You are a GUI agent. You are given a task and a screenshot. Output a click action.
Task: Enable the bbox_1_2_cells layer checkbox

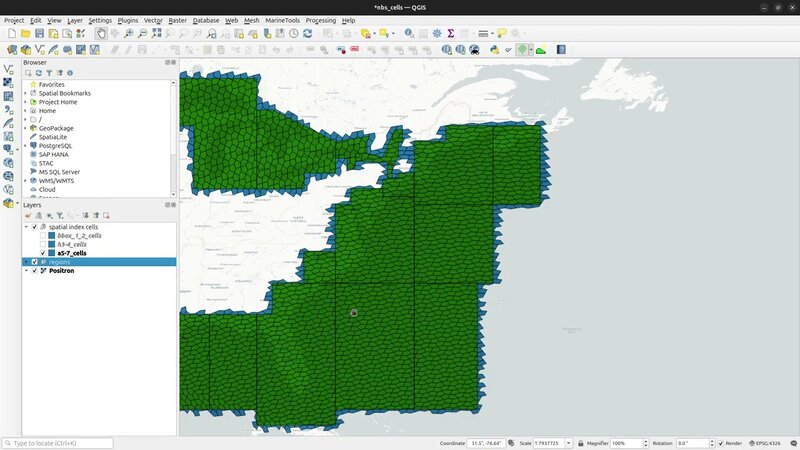point(43,236)
